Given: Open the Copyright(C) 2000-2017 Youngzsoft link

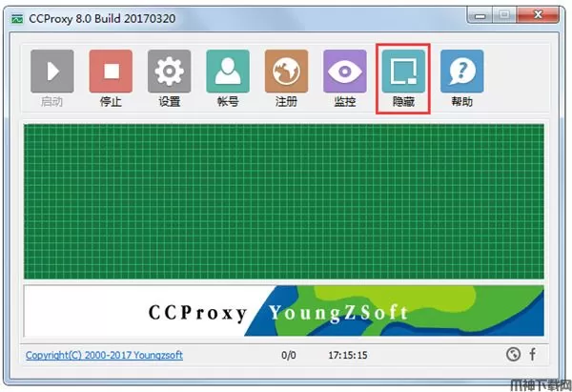Looking at the screenshot, I should click(x=104, y=355).
